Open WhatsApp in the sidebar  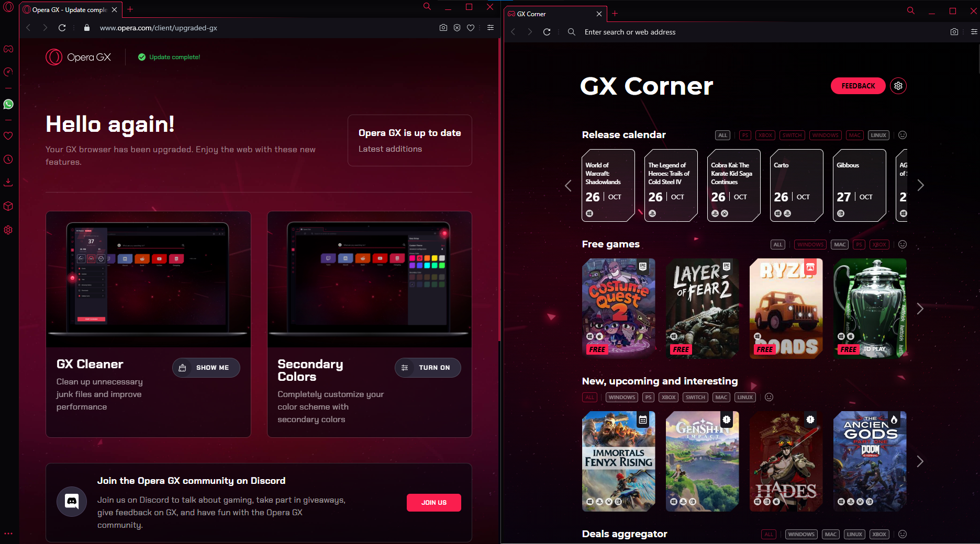(8, 104)
